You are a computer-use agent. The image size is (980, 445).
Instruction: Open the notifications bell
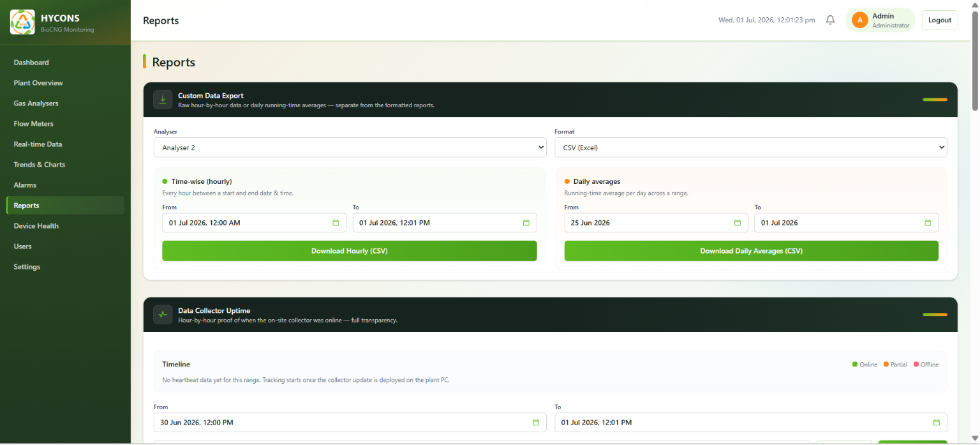tap(830, 20)
